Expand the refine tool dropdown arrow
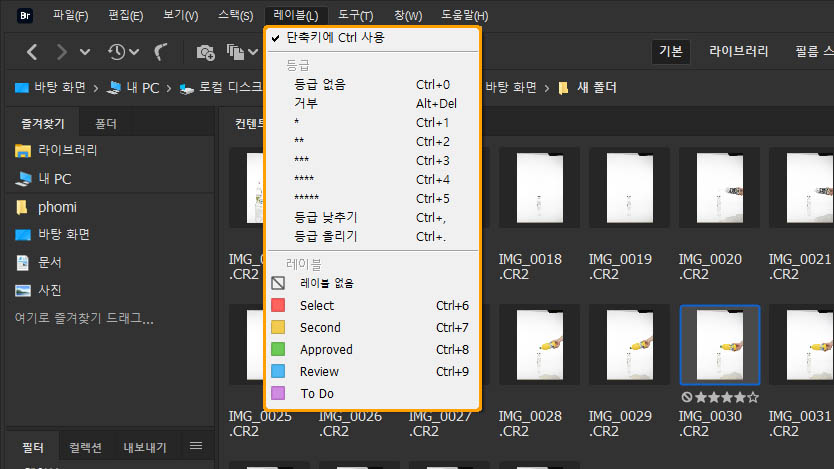Screen dimensions: 834x469 coord(253,52)
